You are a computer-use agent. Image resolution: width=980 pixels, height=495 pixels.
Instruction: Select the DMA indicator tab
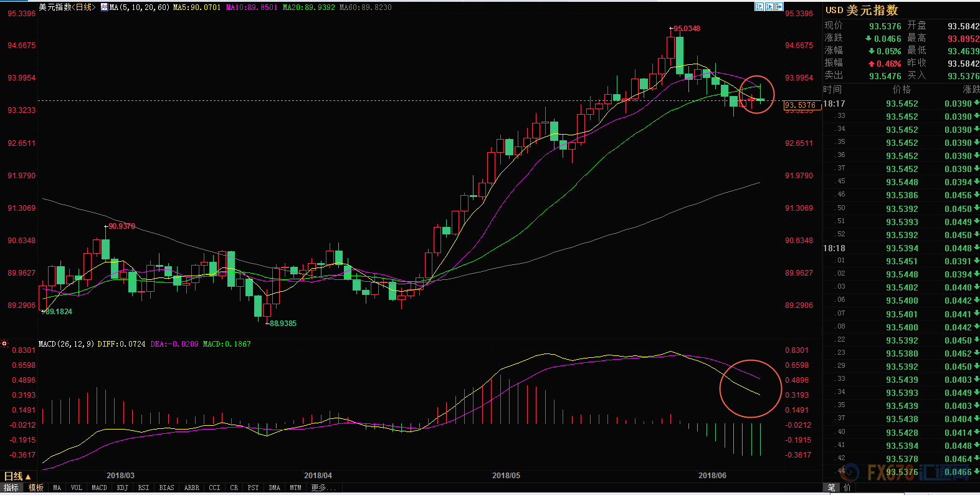[275, 488]
